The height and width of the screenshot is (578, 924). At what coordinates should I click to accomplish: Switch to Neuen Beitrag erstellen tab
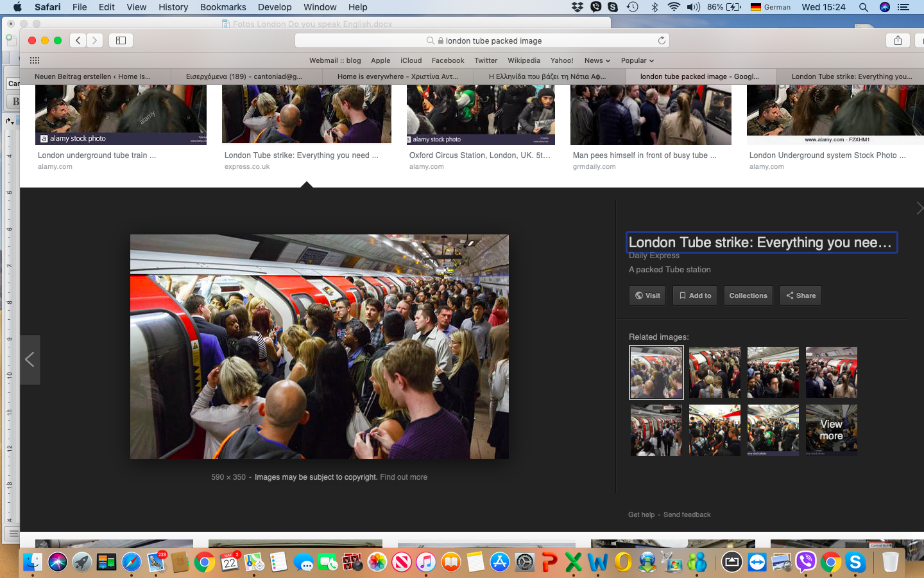[95, 76]
